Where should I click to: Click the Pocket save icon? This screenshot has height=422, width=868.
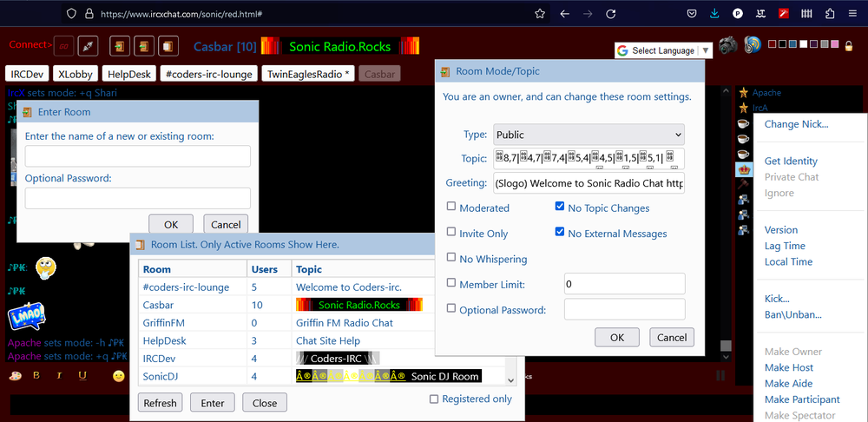click(x=692, y=14)
